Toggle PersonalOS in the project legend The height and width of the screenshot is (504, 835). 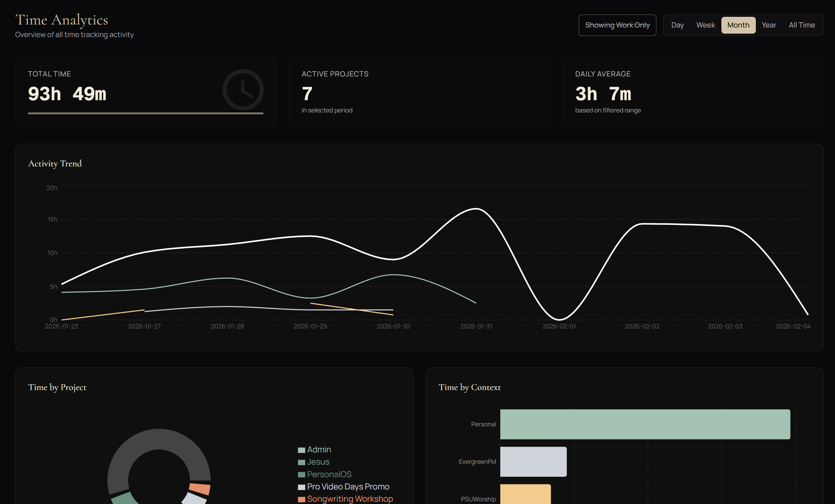tap(329, 475)
